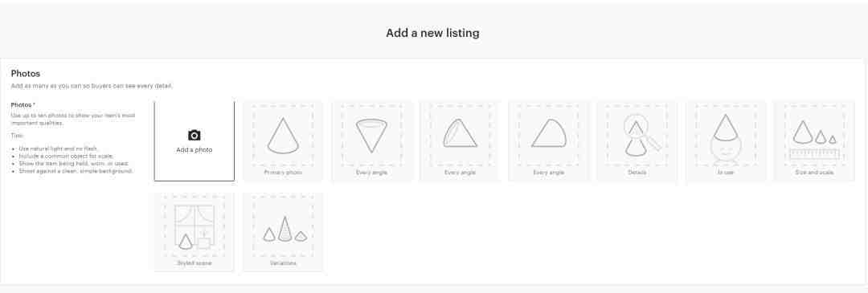868x293 pixels.
Task: Select the window scene Styled scene icon
Action: (x=194, y=227)
